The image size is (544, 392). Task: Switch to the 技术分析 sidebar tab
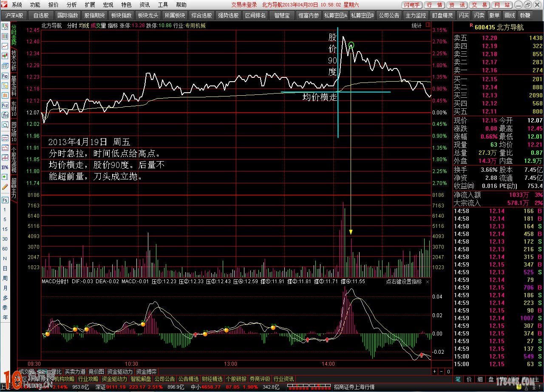click(x=14, y=61)
